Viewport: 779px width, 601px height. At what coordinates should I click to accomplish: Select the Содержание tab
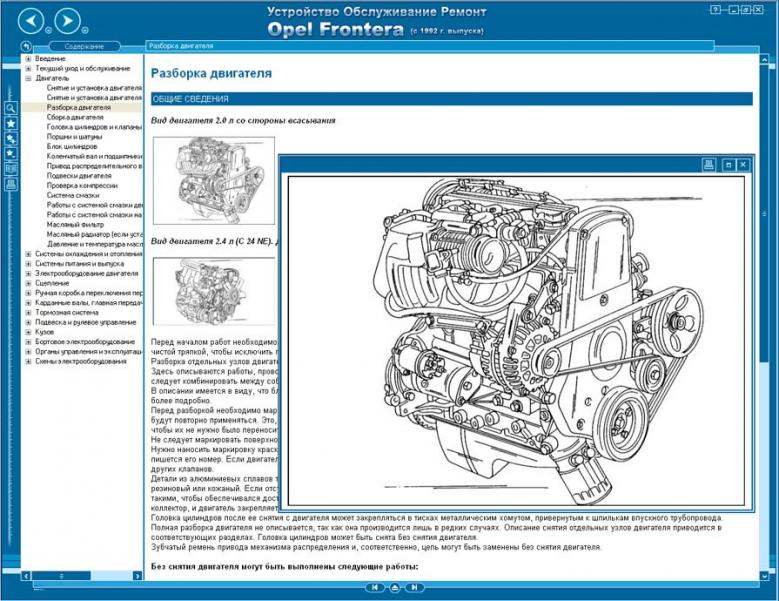pos(84,46)
